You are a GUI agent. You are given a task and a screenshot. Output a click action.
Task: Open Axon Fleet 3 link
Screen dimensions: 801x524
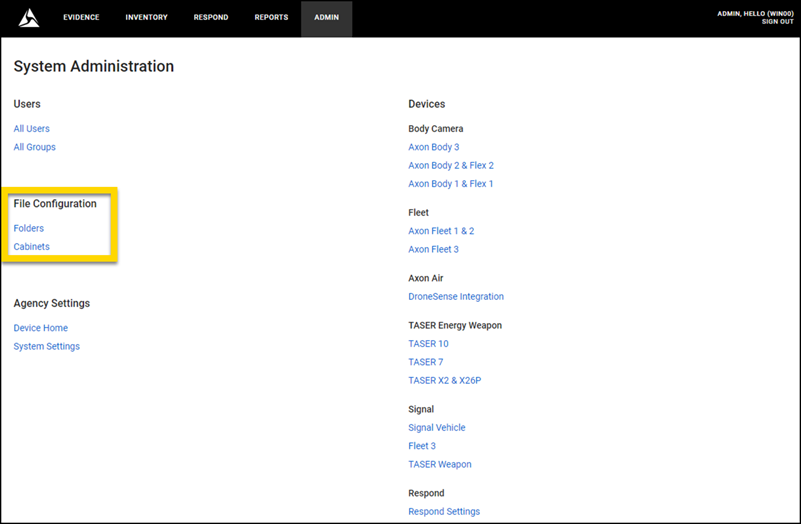point(434,249)
